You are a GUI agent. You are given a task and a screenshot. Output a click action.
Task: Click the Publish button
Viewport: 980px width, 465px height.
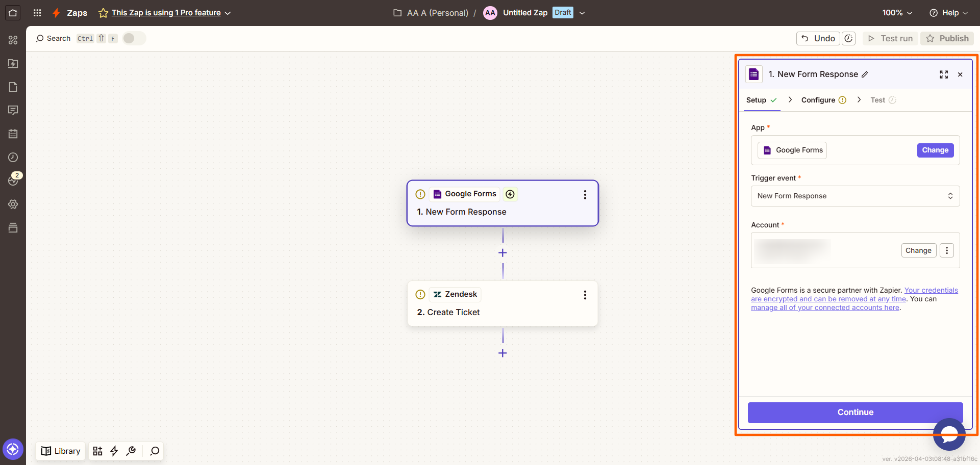[x=947, y=38]
